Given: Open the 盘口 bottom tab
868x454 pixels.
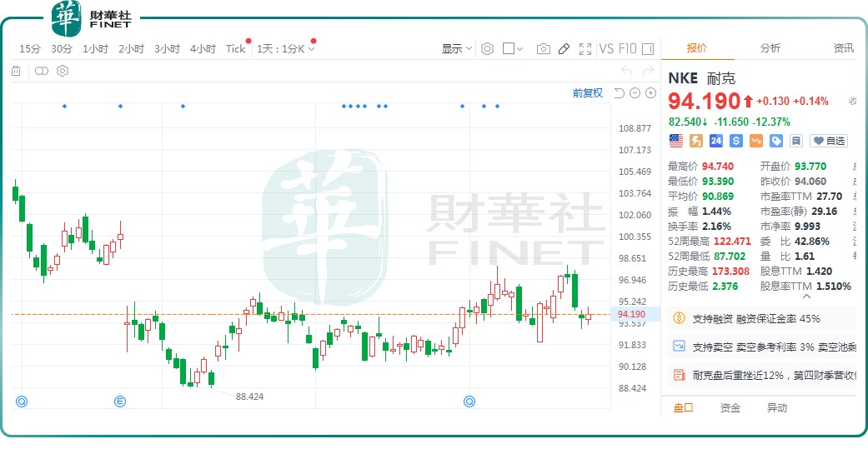Looking at the screenshot, I should [x=683, y=407].
